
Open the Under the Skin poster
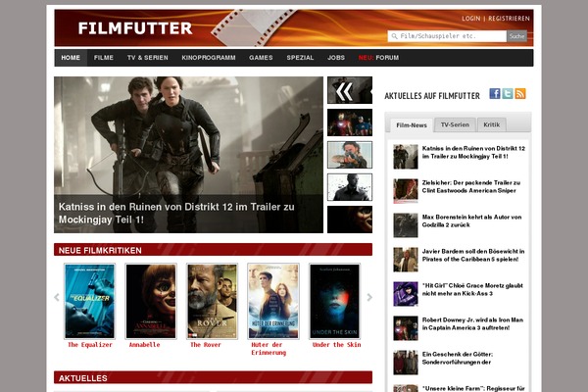334,301
